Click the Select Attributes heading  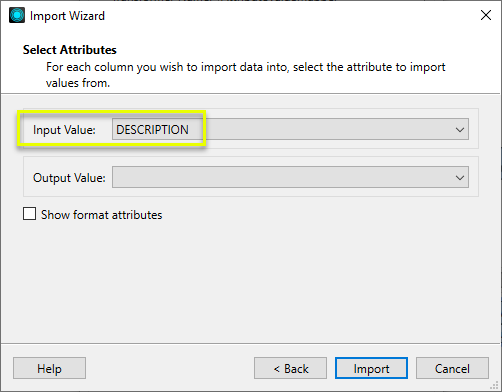point(70,50)
